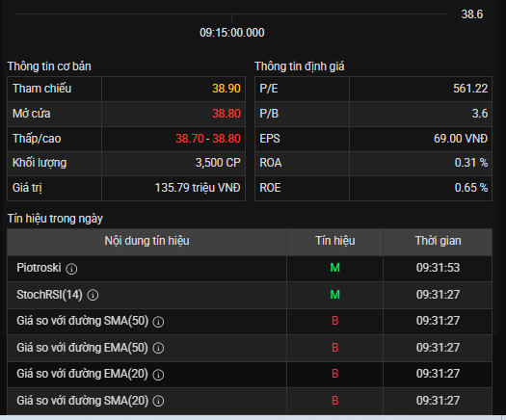Viewport: 506px width, 420px height.
Task: Click the 38.6 price axis label
Action: (472, 14)
